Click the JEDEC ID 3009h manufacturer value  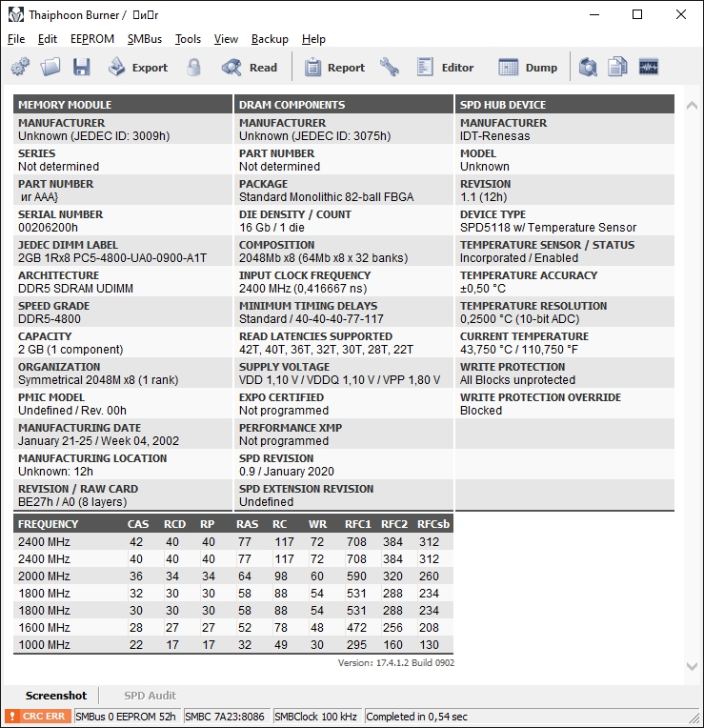[93, 136]
